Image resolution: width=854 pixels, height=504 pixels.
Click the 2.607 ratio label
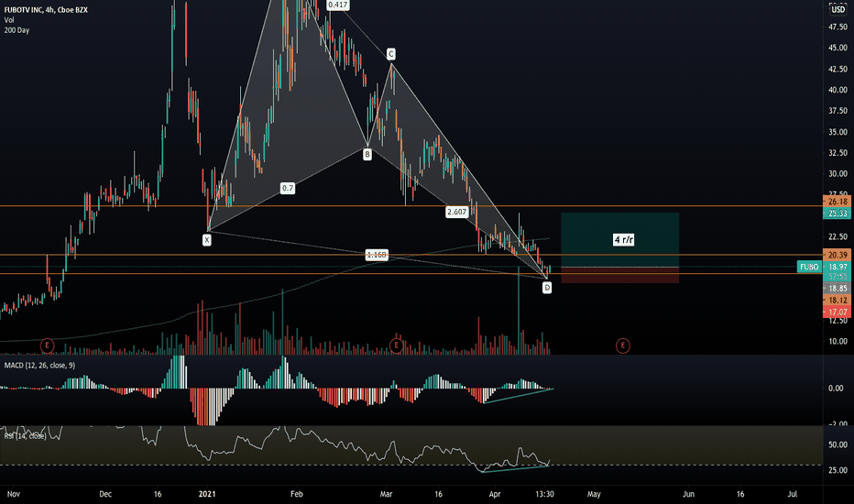click(456, 212)
